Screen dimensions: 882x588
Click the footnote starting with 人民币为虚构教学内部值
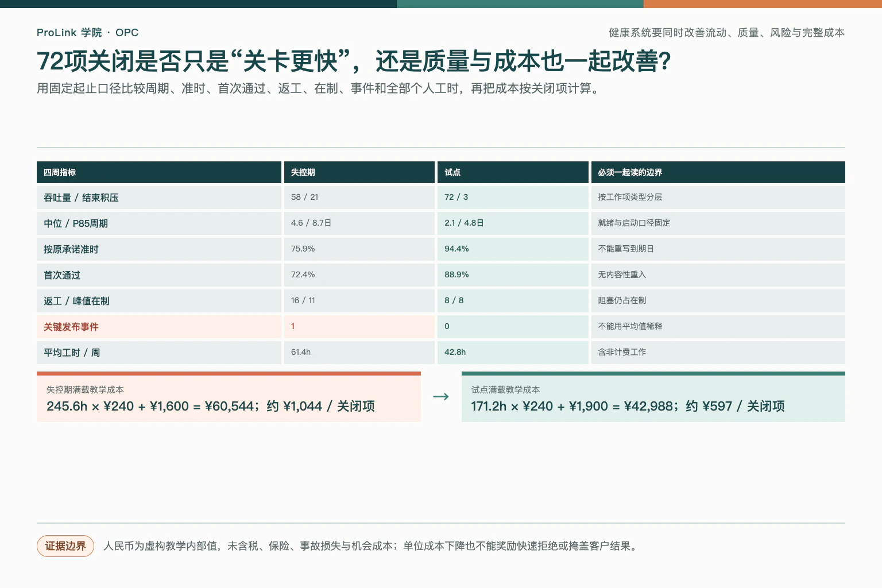(372, 546)
